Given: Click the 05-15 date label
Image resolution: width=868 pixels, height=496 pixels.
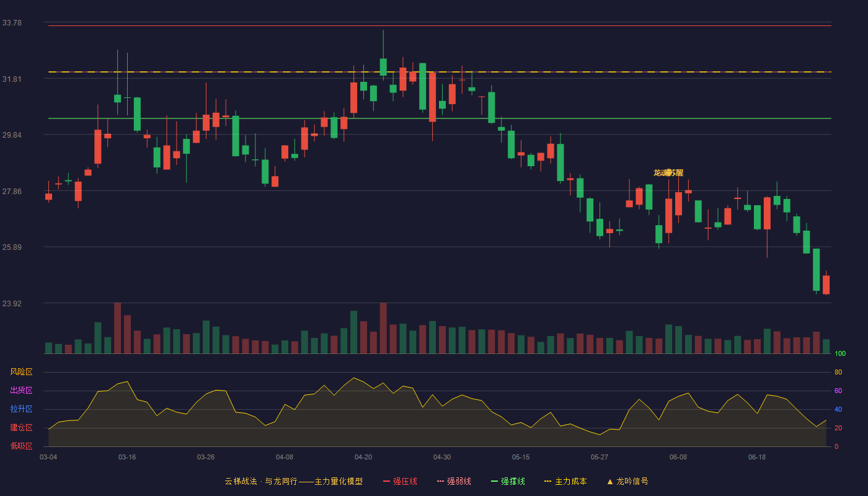Looking at the screenshot, I should tap(521, 457).
